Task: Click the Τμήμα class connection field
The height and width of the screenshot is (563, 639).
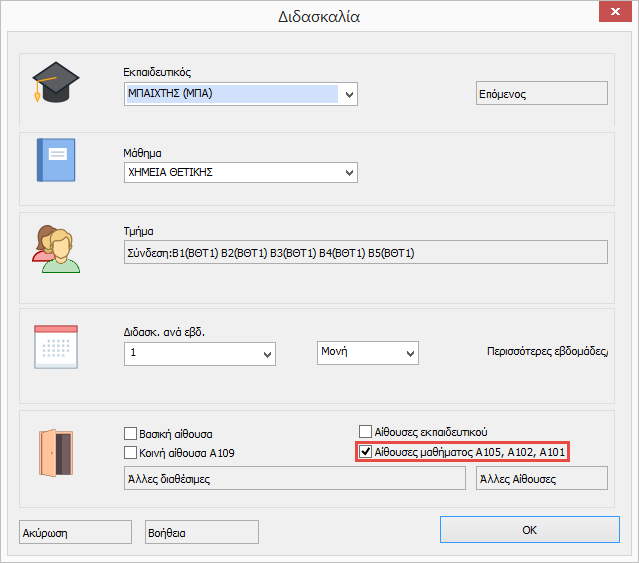Action: (x=364, y=252)
